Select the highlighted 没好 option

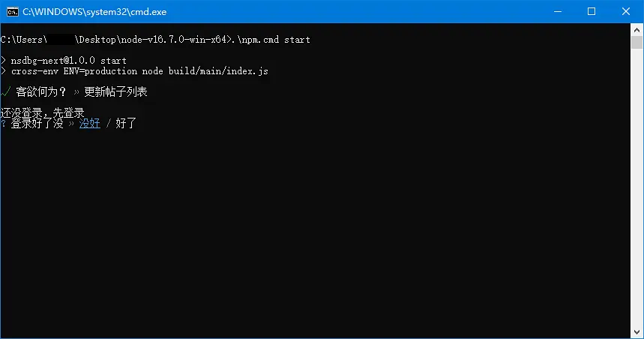[x=90, y=123]
